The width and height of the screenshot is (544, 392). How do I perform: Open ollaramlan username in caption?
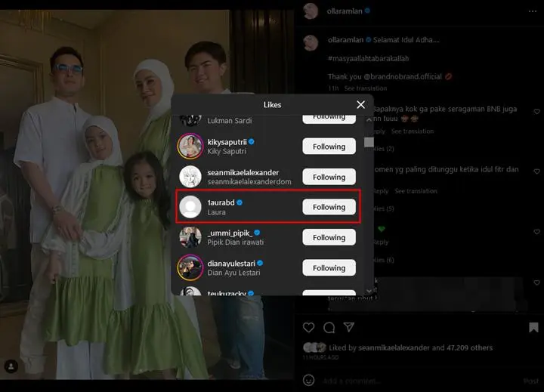[345, 40]
